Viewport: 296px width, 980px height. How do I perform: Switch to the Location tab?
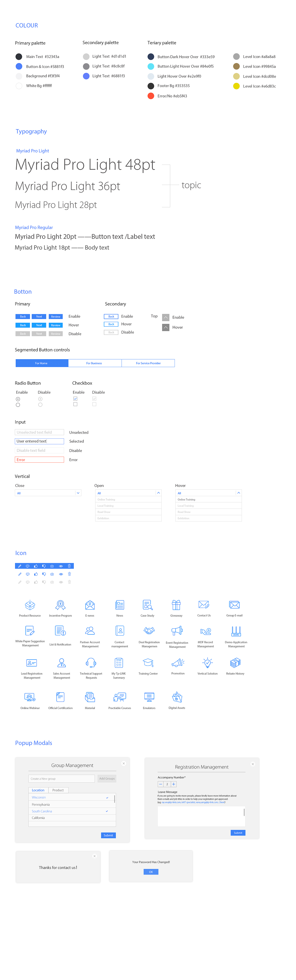pyautogui.click(x=38, y=790)
